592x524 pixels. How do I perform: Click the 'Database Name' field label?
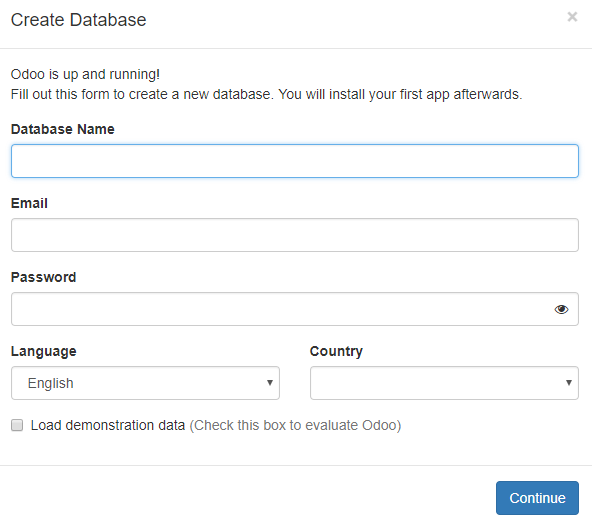tap(63, 129)
